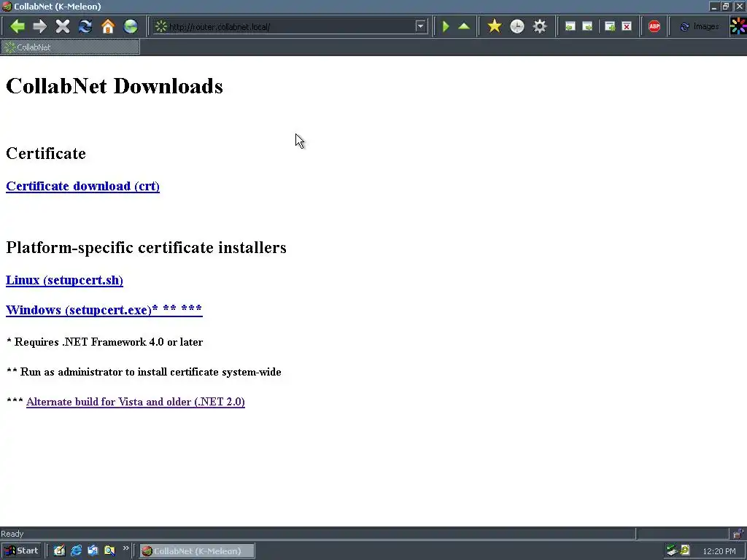Click first quick launch icon beside Start

59,551
